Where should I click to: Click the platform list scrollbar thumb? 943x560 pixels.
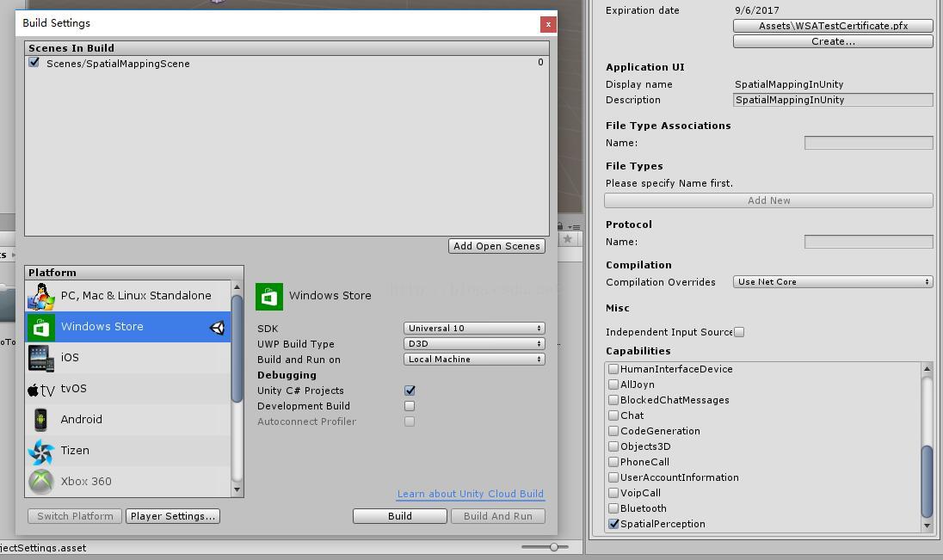(237, 348)
